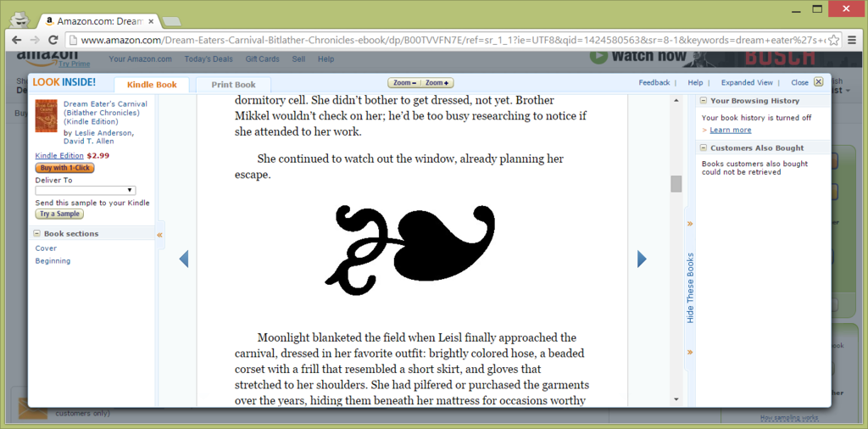The image size is (868, 429).
Task: Select the Kindle Book tab
Action: click(x=152, y=85)
